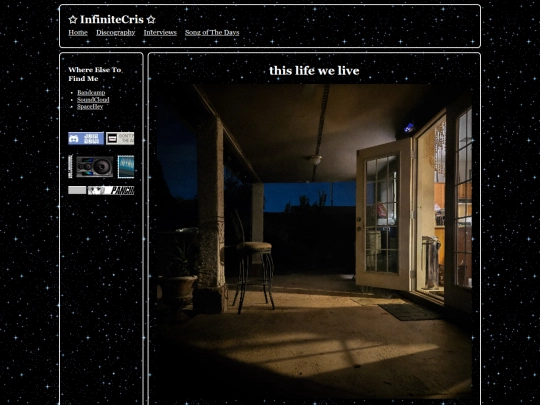
Task: Click the blue waveform stamp badge
Action: tap(126, 167)
